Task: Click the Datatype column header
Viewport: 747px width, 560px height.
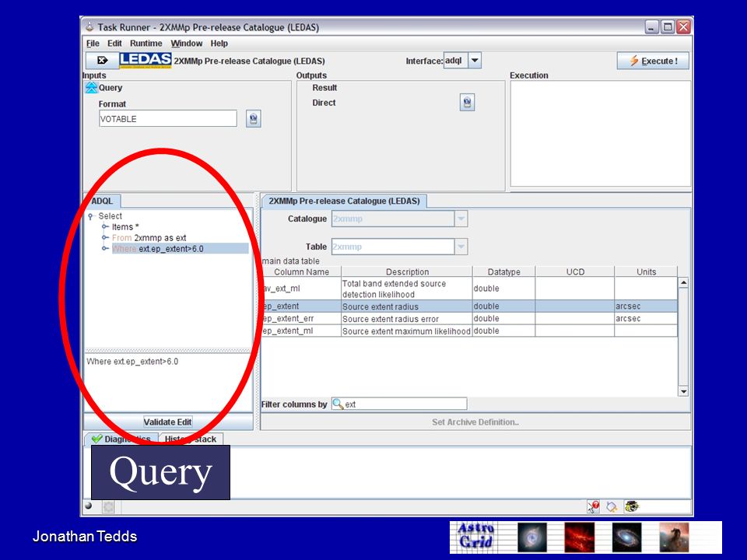Action: [x=504, y=272]
